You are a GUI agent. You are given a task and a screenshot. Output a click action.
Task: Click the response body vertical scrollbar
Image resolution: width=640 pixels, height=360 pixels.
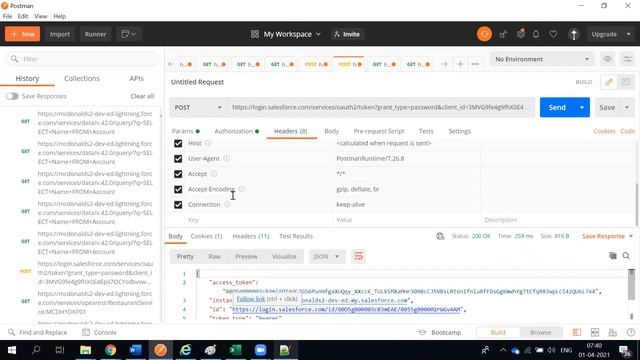[x=631, y=284]
